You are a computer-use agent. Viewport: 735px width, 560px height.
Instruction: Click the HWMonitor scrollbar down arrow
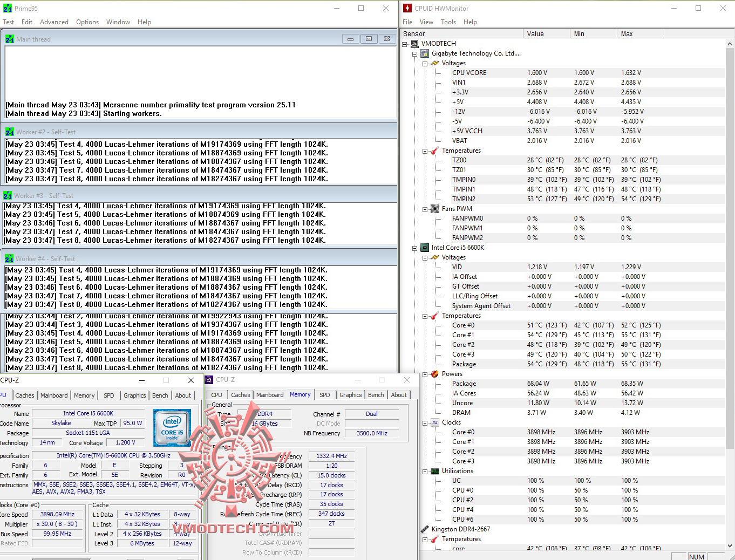[x=730, y=545]
